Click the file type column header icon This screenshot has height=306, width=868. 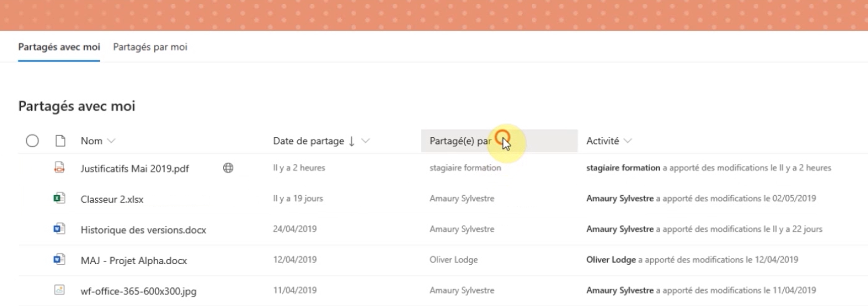(x=60, y=141)
